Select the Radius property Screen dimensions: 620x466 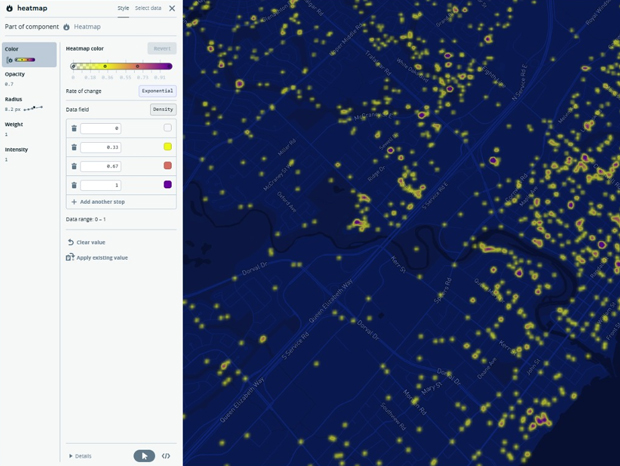click(29, 104)
